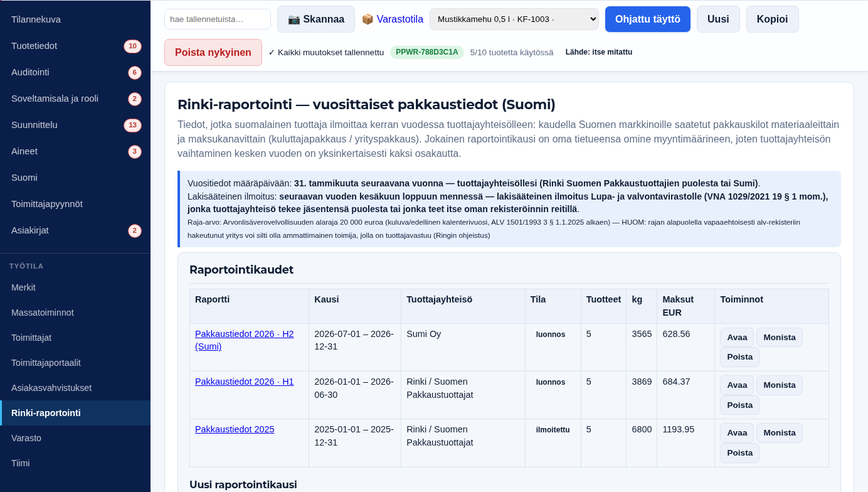Image resolution: width=868 pixels, height=492 pixels.
Task: Open the Mustikkamehu product dropdown
Action: (x=514, y=19)
